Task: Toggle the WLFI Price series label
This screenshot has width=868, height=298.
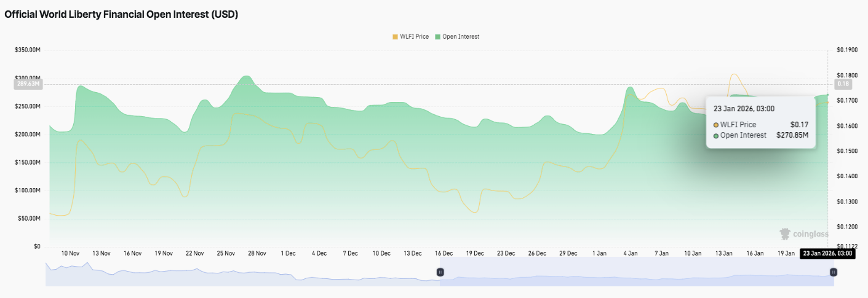Action: pos(414,37)
